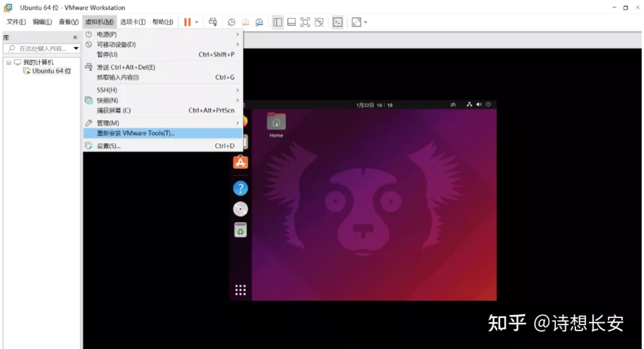This screenshot has width=644, height=349.
Task: Take a snapshot via the toolbar clock icon
Action: click(231, 22)
